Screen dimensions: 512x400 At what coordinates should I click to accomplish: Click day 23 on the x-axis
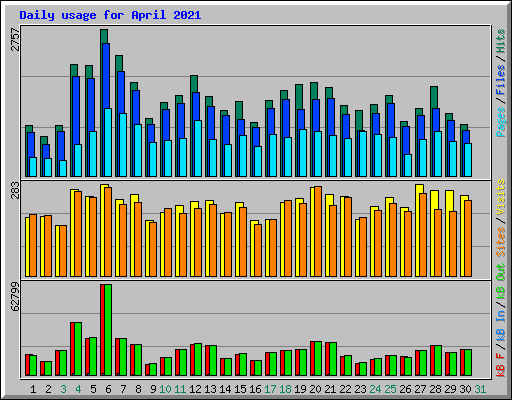pyautogui.click(x=360, y=389)
